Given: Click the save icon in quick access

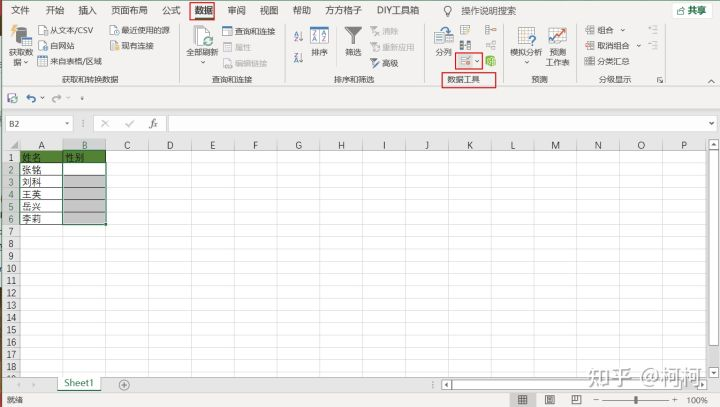Looking at the screenshot, I should pyautogui.click(x=12, y=98).
